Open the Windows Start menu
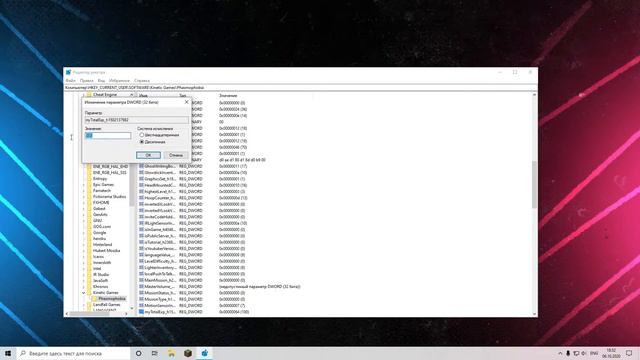Image resolution: width=640 pixels, height=360 pixels. pos(8,353)
